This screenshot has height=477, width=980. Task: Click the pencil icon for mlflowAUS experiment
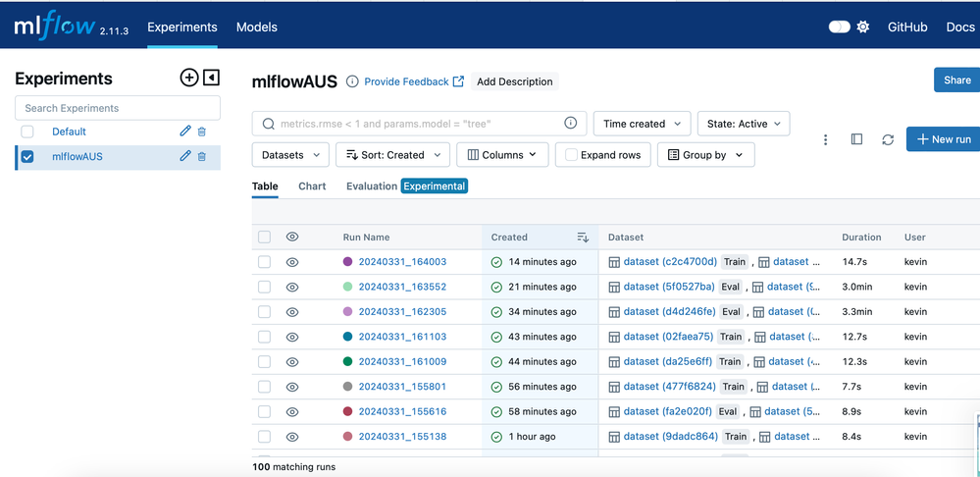pyautogui.click(x=185, y=156)
